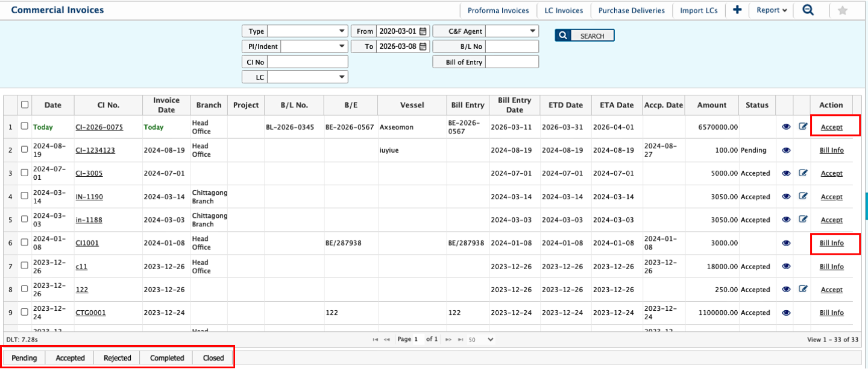Click the B/L No input field
868x382 pixels.
tap(512, 46)
